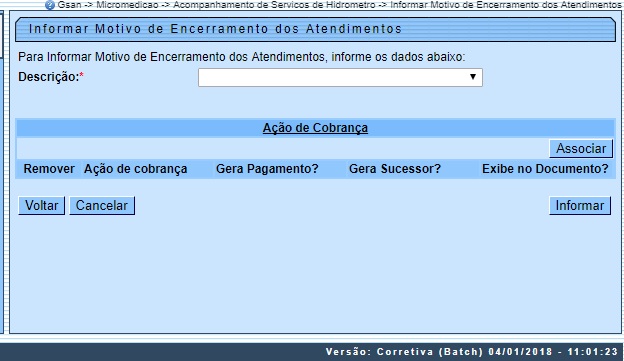Viewport: 624px width, 361px height.
Task: Click the Gera Pagamento? column header
Action: coord(267,169)
